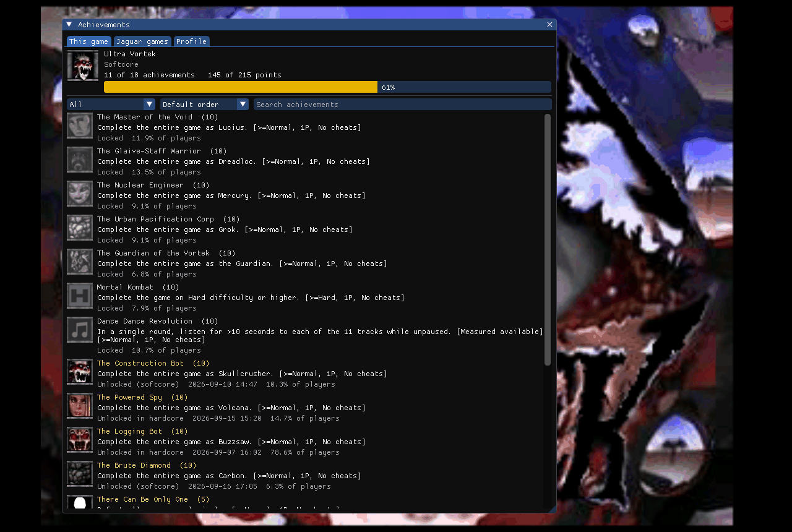This screenshot has height=532, width=792.
Task: Click the Search achievements field
Action: click(x=403, y=105)
